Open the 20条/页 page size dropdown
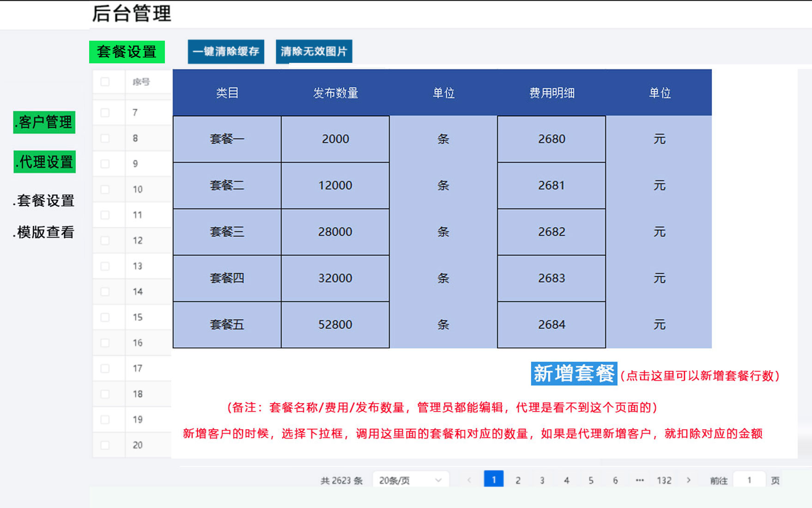The image size is (812, 508). (411, 480)
